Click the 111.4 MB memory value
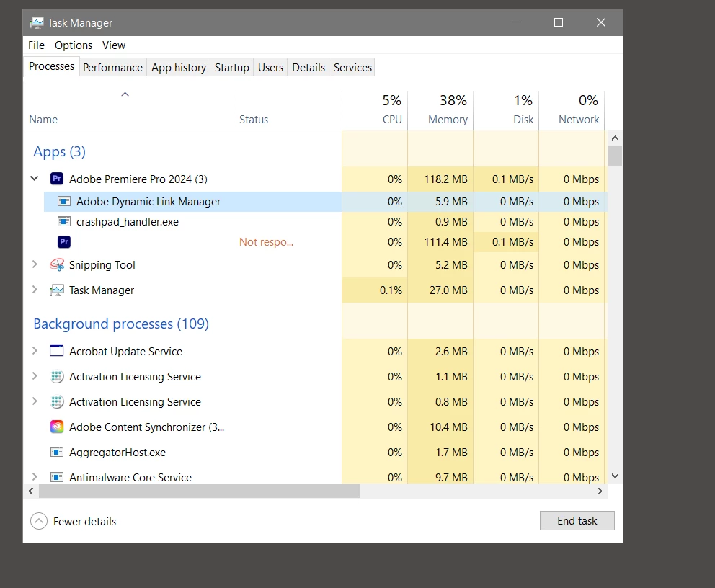This screenshot has width=715, height=588. 445,242
